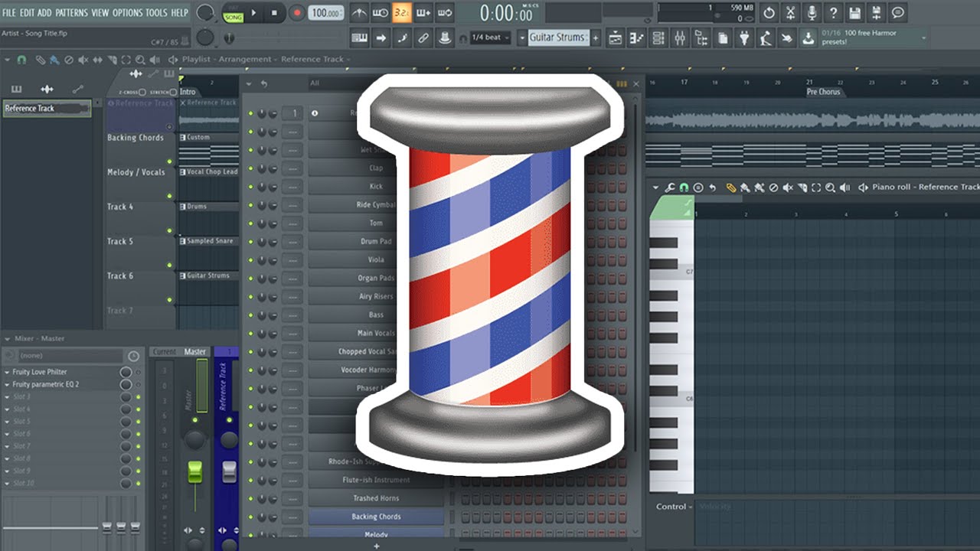The height and width of the screenshot is (551, 980).
Task: Toggle the PAT/SONG mode switch
Action: (234, 14)
